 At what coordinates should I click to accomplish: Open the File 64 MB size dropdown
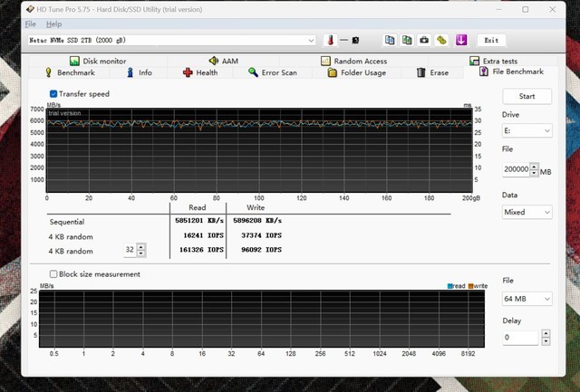coord(527,298)
